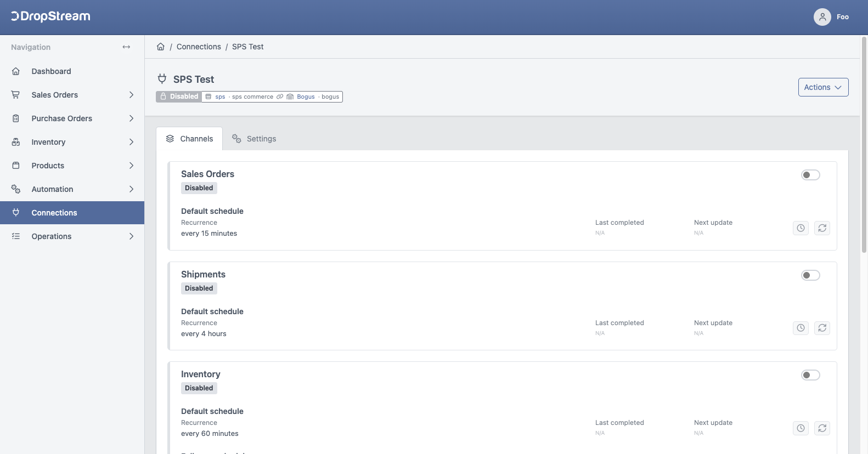Click the Inventory boxes icon in sidebar
The width and height of the screenshot is (868, 454).
[16, 142]
